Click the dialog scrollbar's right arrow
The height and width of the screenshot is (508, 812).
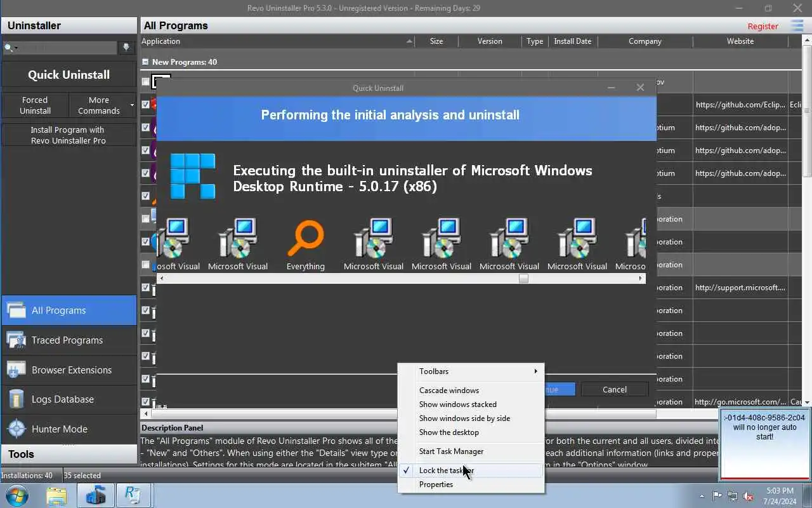(641, 278)
